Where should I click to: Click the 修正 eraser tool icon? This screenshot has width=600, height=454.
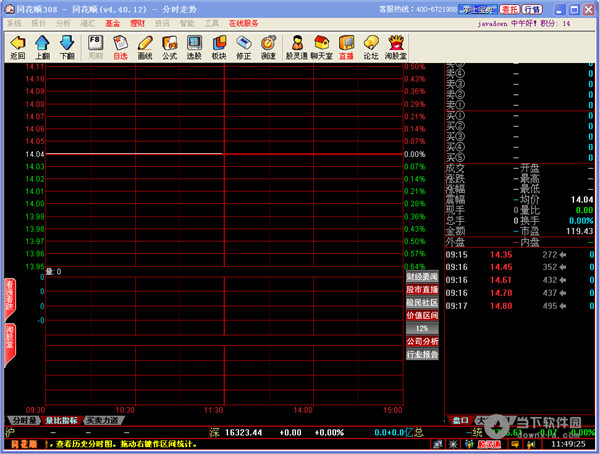click(244, 47)
